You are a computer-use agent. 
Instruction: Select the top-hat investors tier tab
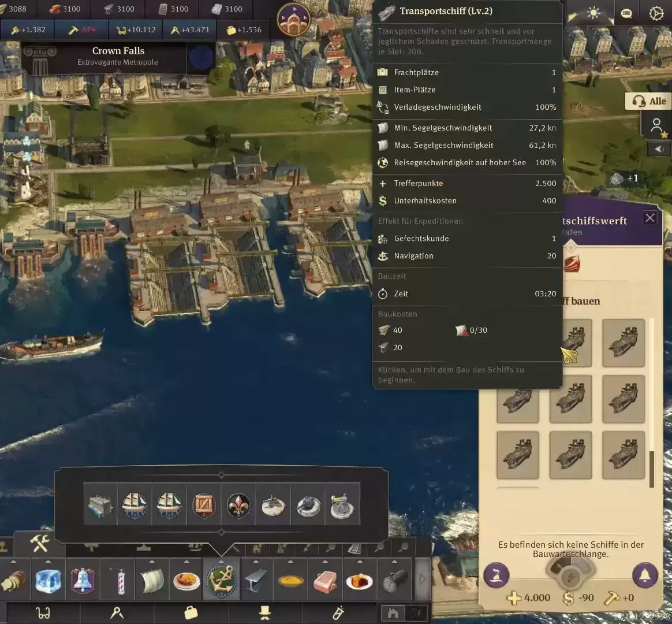point(264,612)
